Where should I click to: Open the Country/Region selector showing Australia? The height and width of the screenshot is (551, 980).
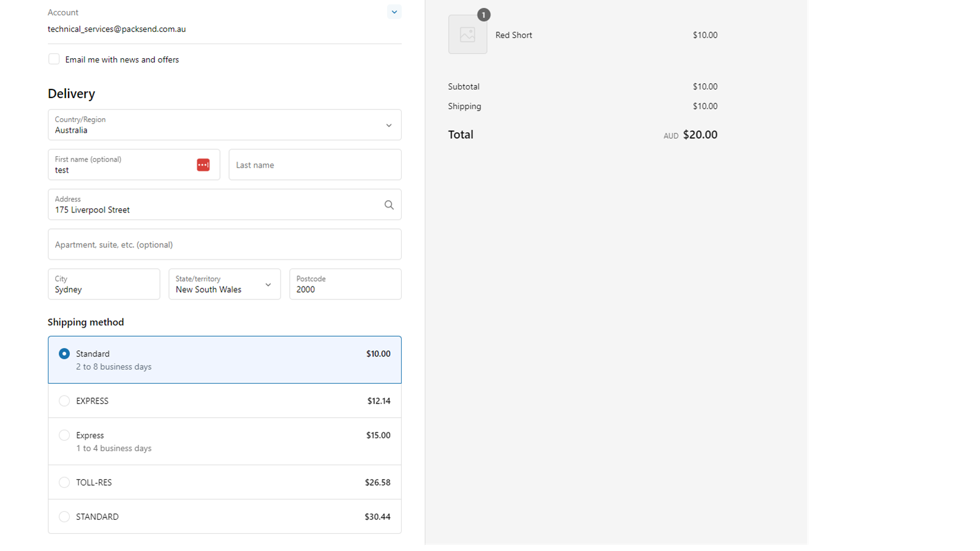(x=224, y=125)
